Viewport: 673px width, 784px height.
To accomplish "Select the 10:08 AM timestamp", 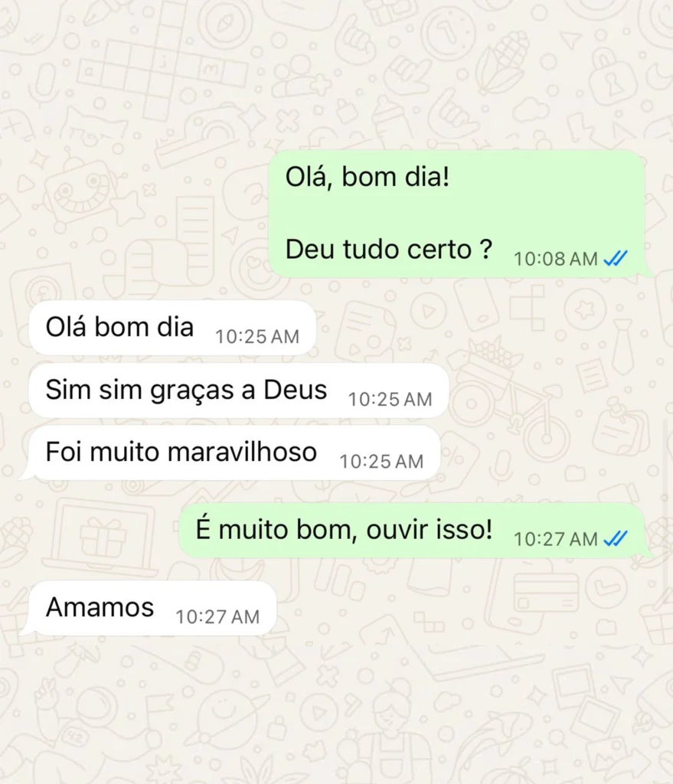I will [x=556, y=259].
